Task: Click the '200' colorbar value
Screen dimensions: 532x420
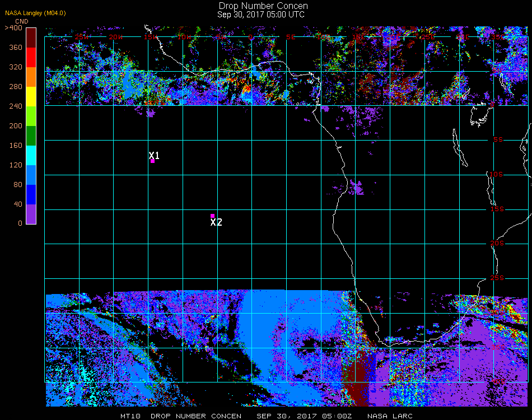Action: coord(16,126)
